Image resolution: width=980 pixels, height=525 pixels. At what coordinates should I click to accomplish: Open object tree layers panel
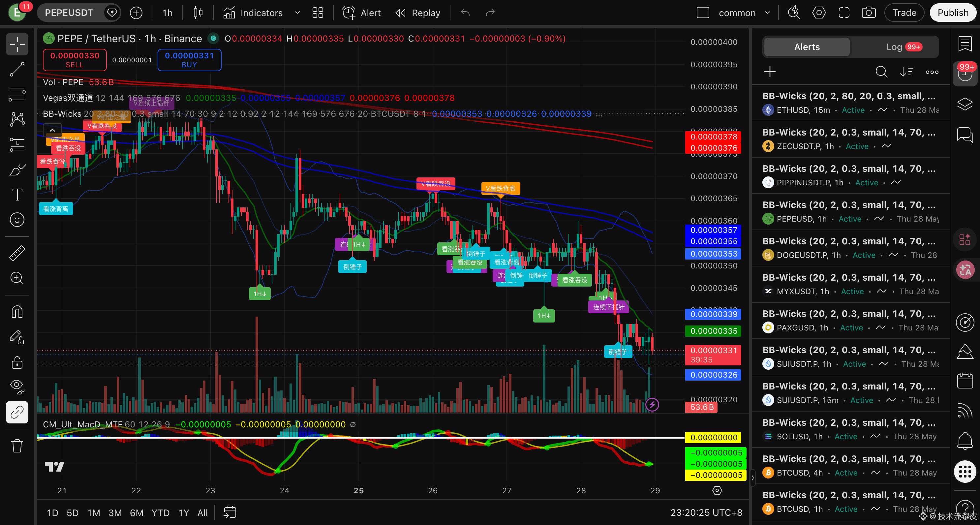click(965, 104)
